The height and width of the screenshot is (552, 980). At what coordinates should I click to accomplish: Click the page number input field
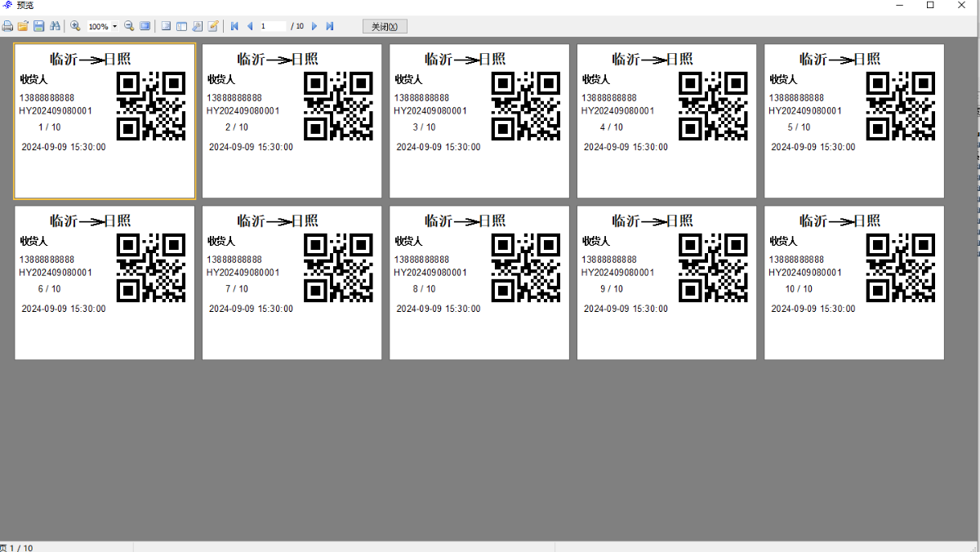273,26
